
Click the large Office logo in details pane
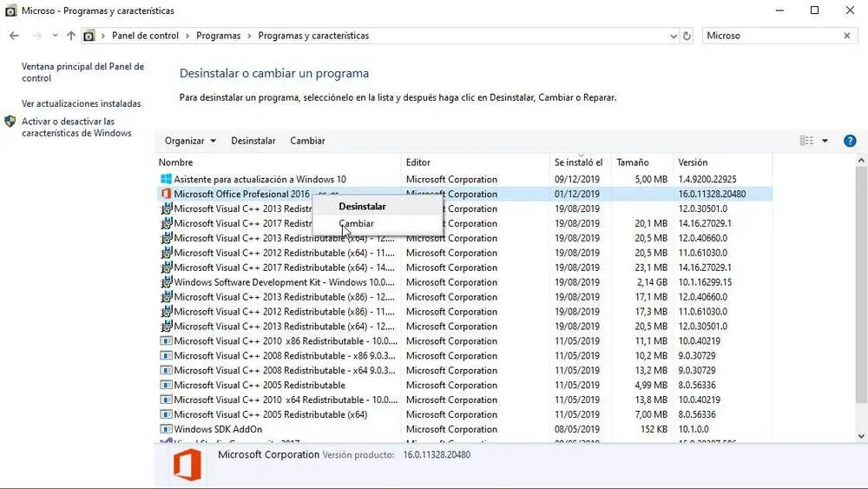pyautogui.click(x=187, y=465)
